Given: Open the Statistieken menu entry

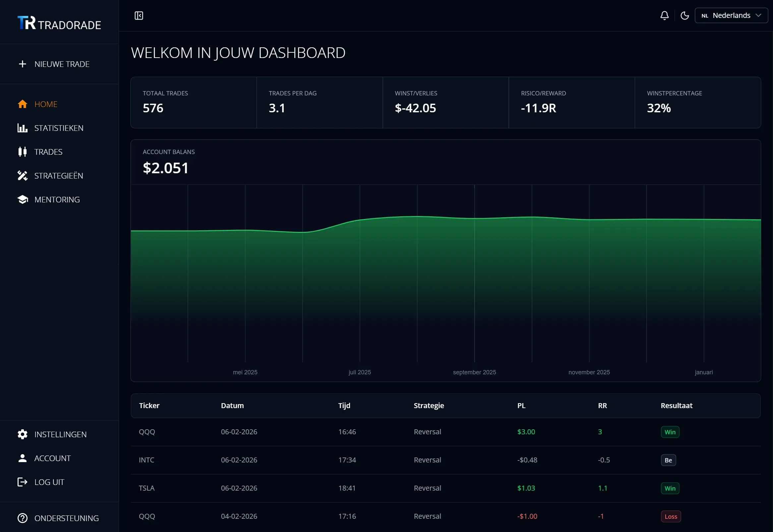Looking at the screenshot, I should tap(59, 128).
